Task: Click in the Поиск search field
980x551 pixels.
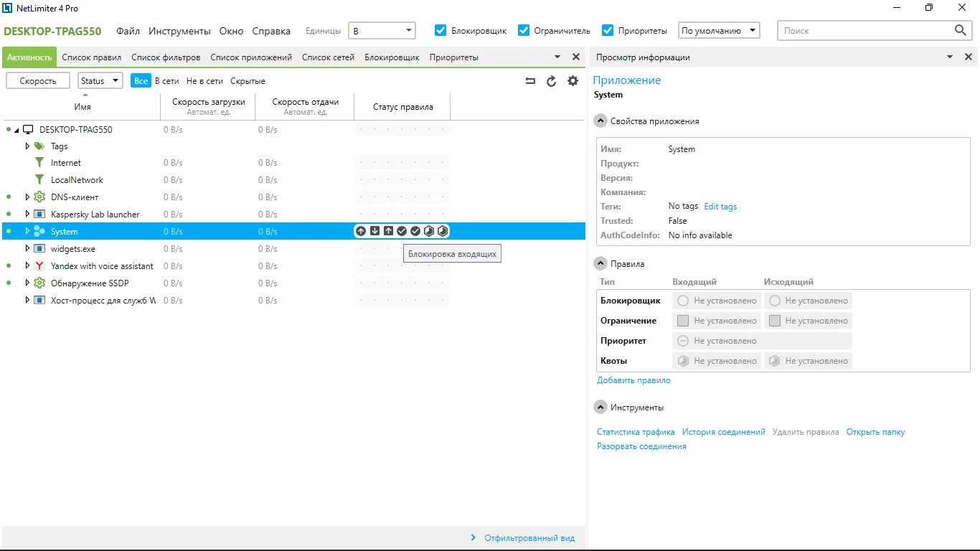Action: [864, 30]
